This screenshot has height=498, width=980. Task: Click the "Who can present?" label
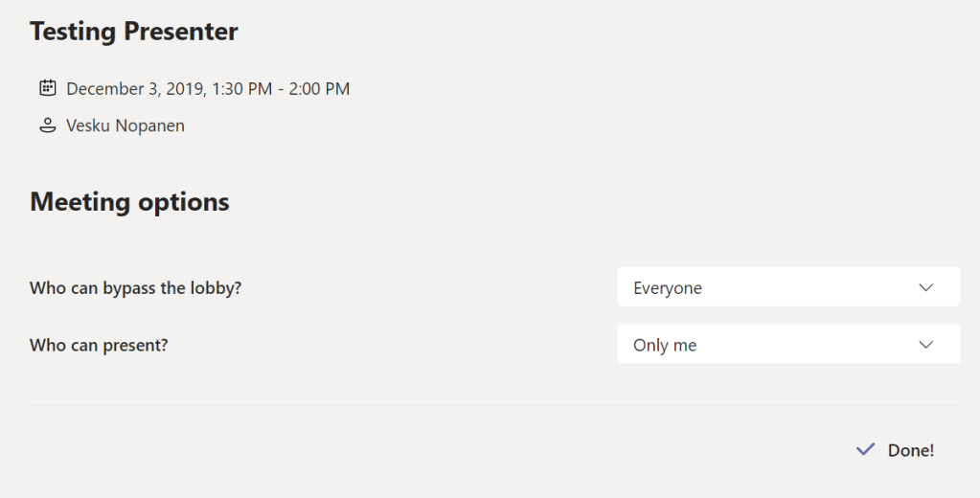pyautogui.click(x=99, y=345)
